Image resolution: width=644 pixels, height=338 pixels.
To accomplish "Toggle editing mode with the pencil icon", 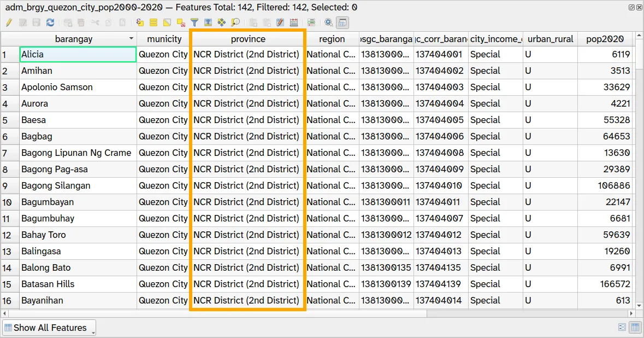I will pyautogui.click(x=9, y=23).
